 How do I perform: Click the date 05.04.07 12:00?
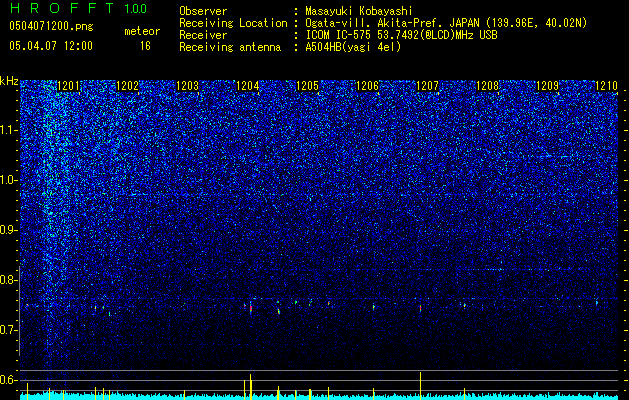coord(51,46)
